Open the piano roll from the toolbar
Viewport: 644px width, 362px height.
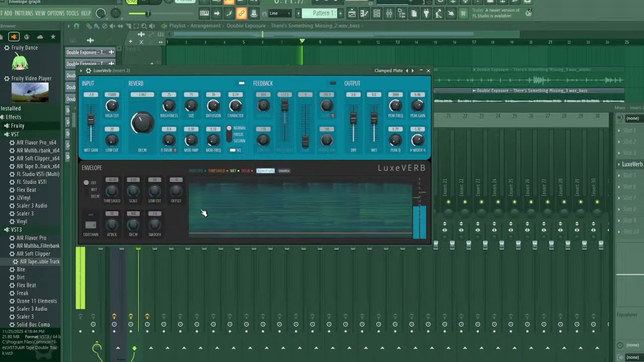click(x=364, y=14)
